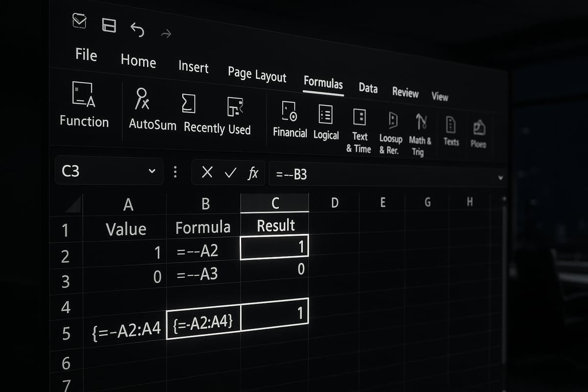This screenshot has height=392, width=588.
Task: Select column D header
Action: (x=335, y=202)
